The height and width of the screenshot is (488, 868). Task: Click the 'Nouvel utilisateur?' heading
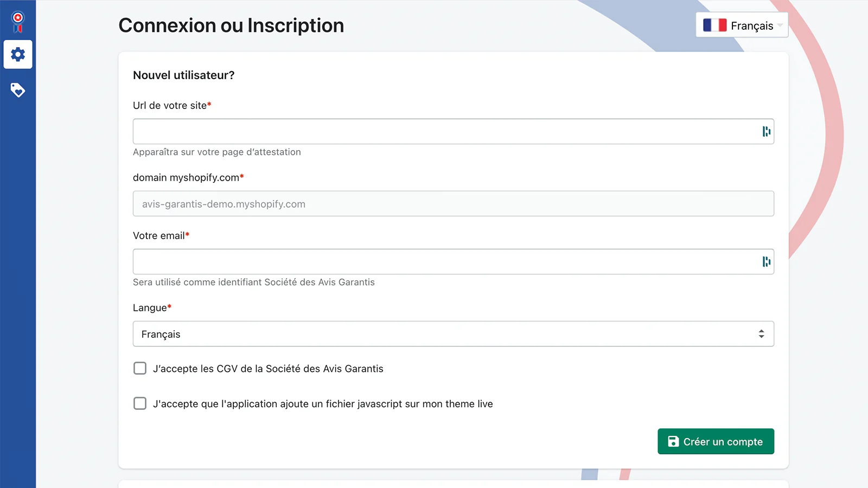pyautogui.click(x=184, y=75)
